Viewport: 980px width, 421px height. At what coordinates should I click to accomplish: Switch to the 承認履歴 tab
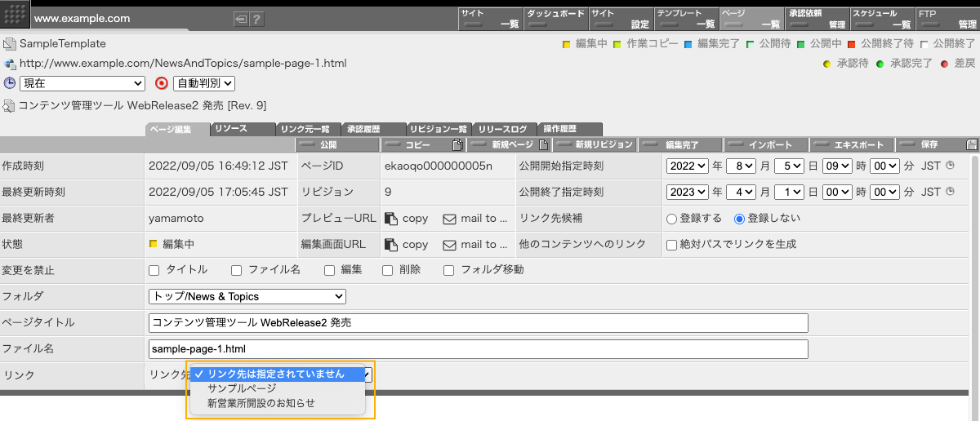coord(373,129)
